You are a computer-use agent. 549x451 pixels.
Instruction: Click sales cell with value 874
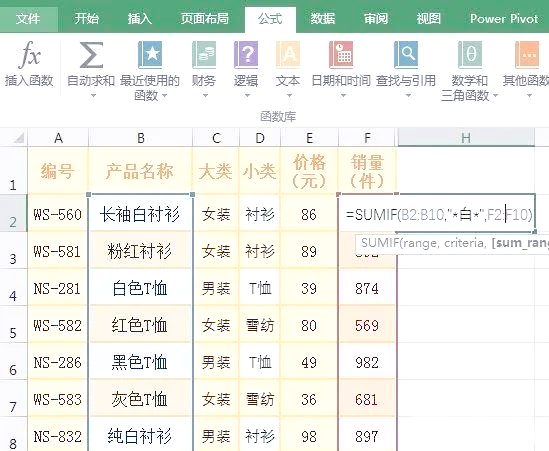pyautogui.click(x=367, y=288)
